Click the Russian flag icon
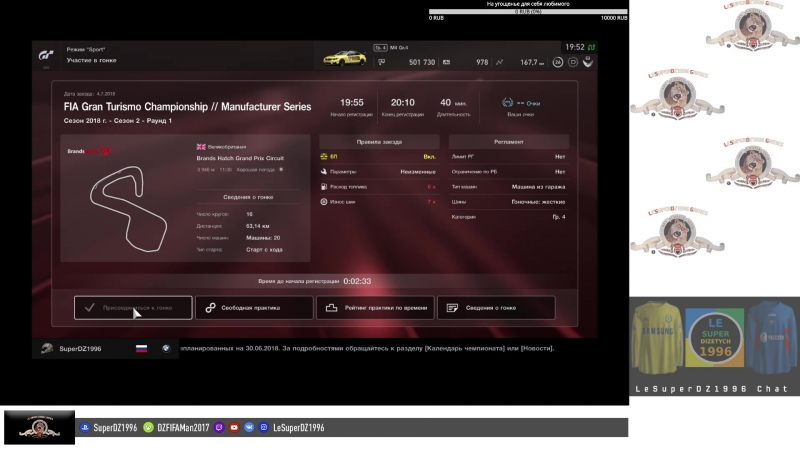 [x=141, y=348]
